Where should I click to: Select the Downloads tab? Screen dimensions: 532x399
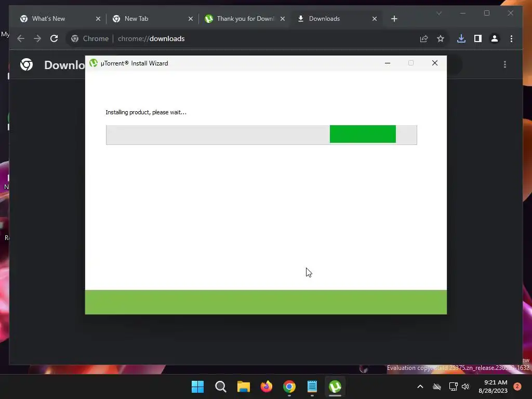(337, 19)
